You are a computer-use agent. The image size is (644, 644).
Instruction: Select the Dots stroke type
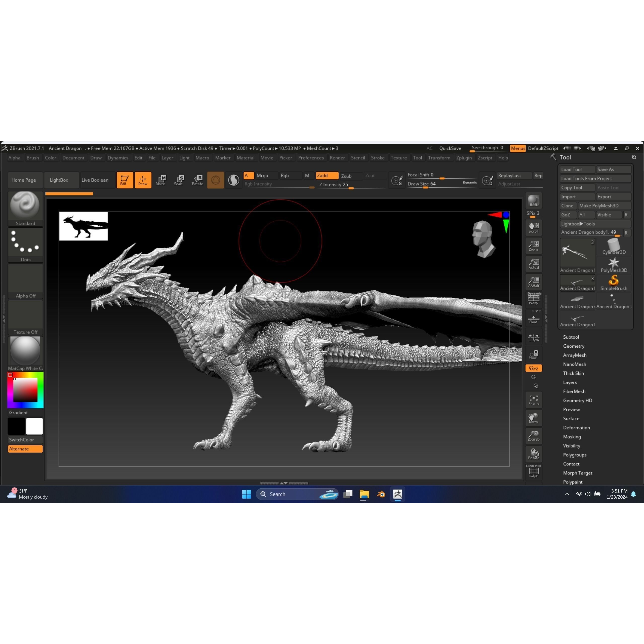click(x=25, y=242)
